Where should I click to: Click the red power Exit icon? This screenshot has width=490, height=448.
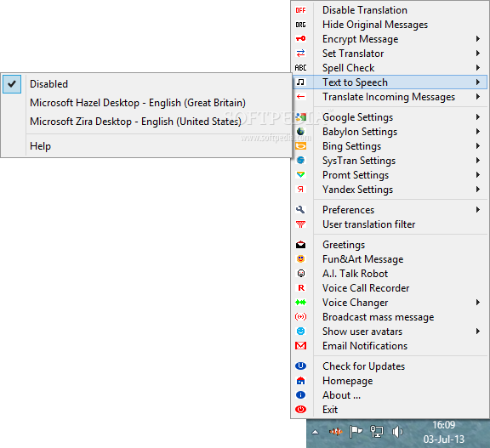click(x=300, y=409)
